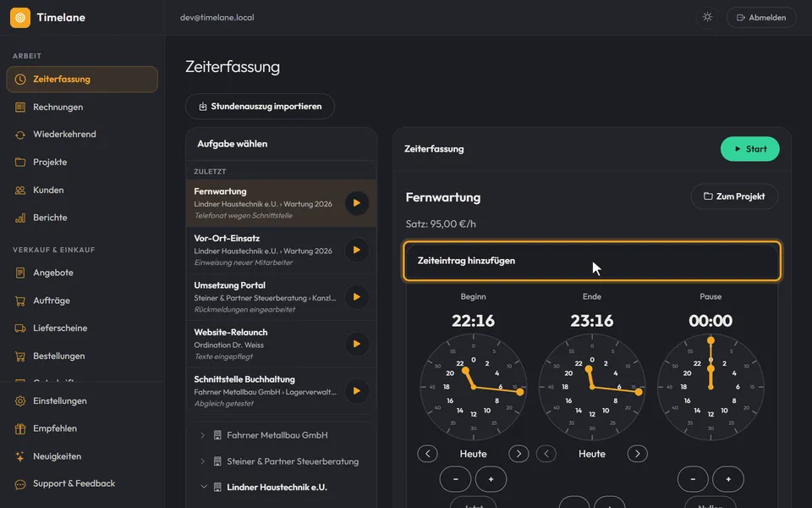The height and width of the screenshot is (508, 812).
Task: Click the Timelane logo icon
Action: pos(20,18)
